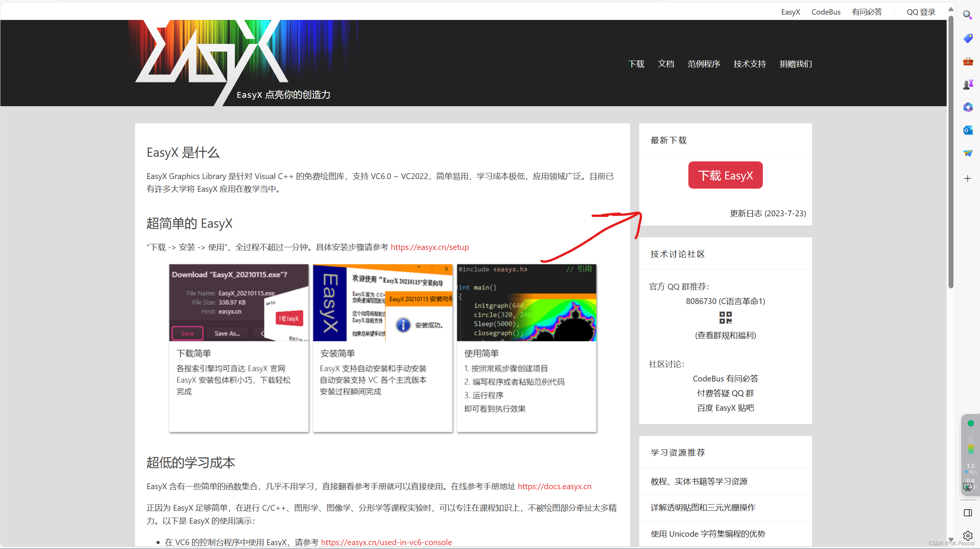Click the EasyX 是什么 heading
The image size is (980, 549).
tap(183, 153)
